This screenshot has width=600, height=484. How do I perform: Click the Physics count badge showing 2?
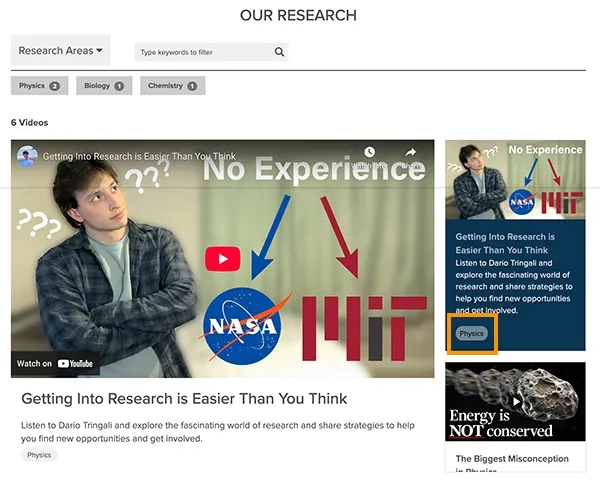tap(55, 86)
